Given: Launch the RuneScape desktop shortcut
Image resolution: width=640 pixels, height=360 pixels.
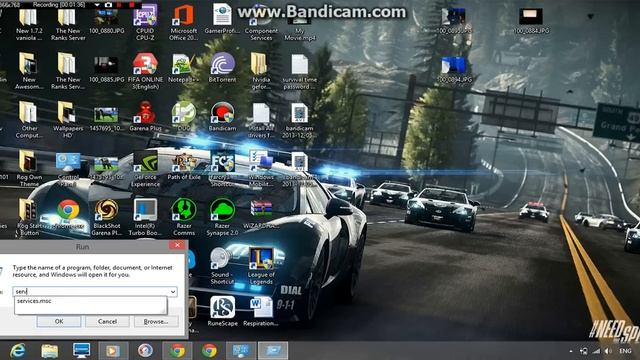Looking at the screenshot, I should (x=222, y=310).
